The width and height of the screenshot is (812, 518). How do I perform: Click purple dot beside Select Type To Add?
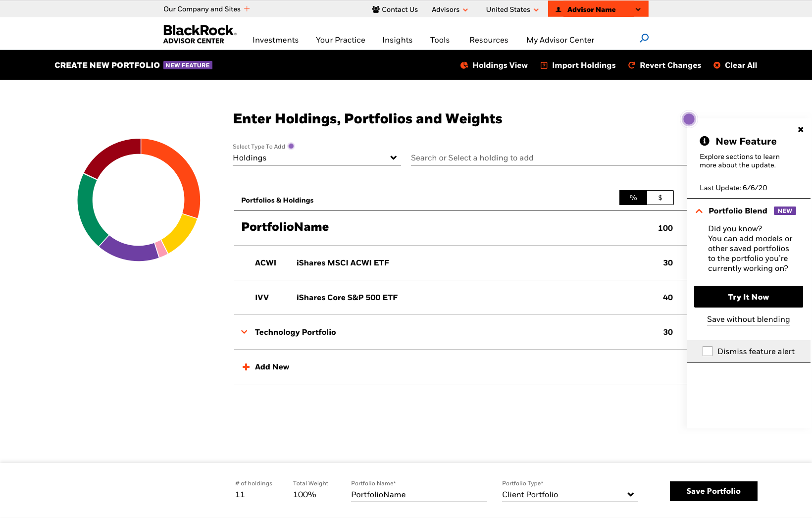click(x=291, y=146)
